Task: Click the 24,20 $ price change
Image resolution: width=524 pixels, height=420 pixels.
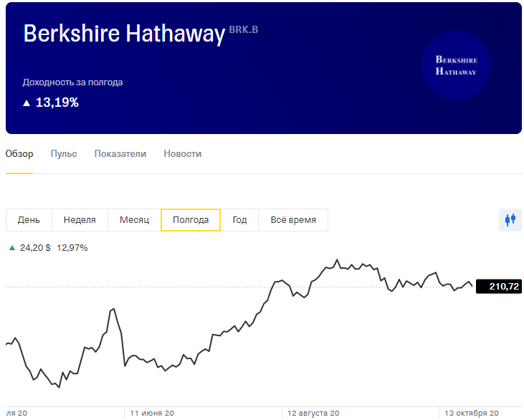Action: coord(35,248)
